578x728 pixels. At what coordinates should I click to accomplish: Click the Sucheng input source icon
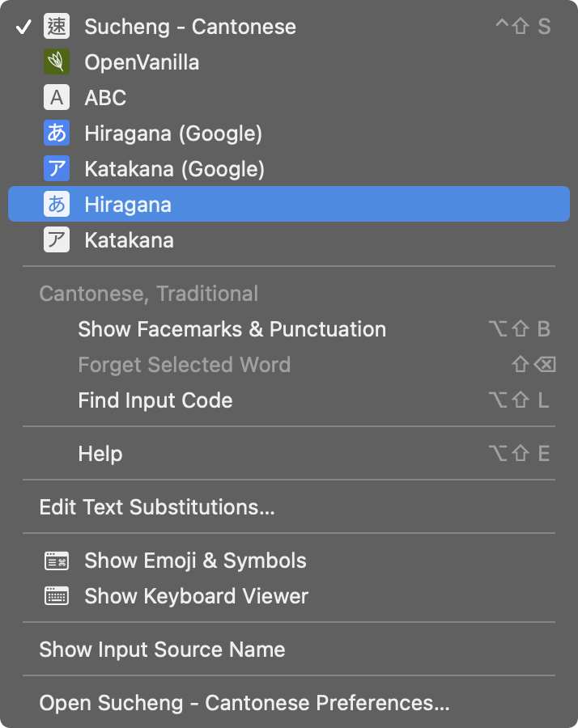coord(57,27)
